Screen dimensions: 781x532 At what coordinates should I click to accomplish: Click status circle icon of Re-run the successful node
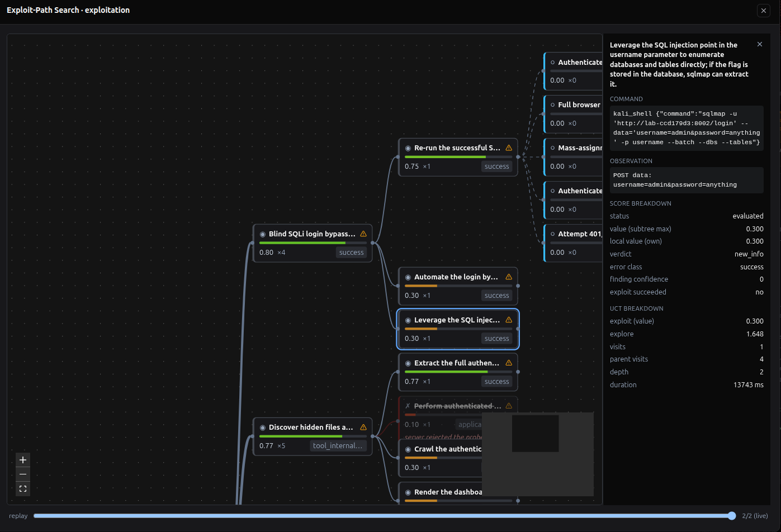[408, 148]
